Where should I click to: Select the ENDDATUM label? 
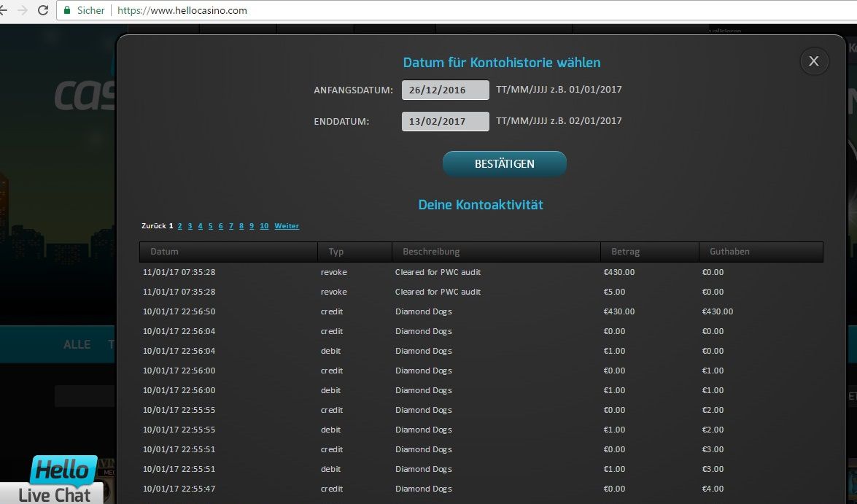(341, 121)
